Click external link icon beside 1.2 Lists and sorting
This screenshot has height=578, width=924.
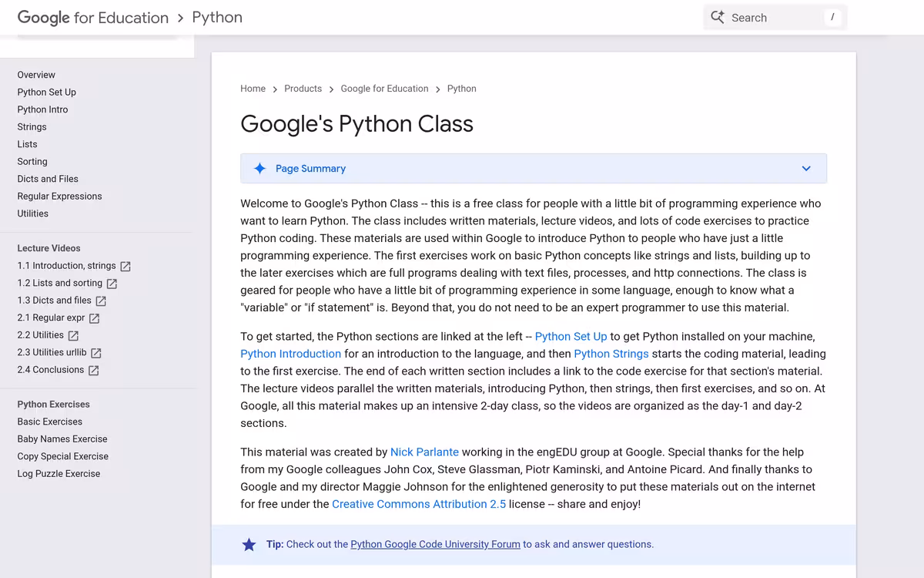click(112, 284)
